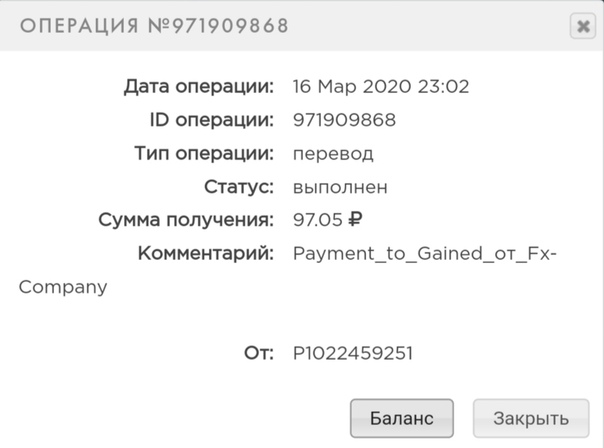
Task: Click the Статус label
Action: click(239, 187)
